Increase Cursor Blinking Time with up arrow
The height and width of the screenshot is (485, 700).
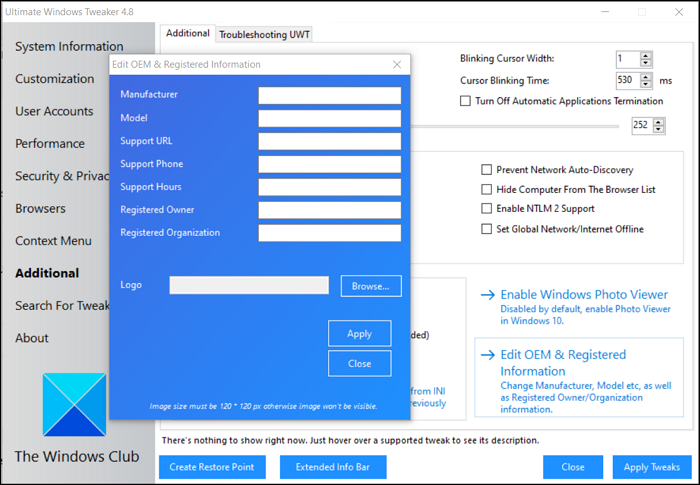(646, 77)
